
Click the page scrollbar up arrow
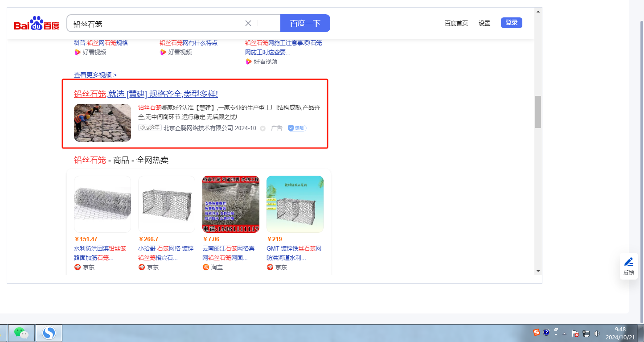click(538, 11)
